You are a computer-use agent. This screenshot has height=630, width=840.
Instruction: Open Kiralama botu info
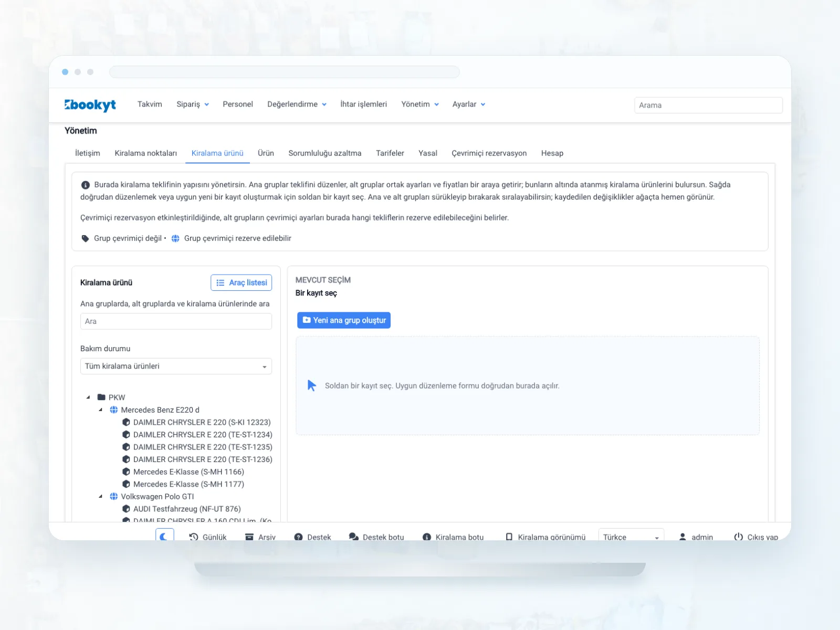pyautogui.click(x=454, y=537)
